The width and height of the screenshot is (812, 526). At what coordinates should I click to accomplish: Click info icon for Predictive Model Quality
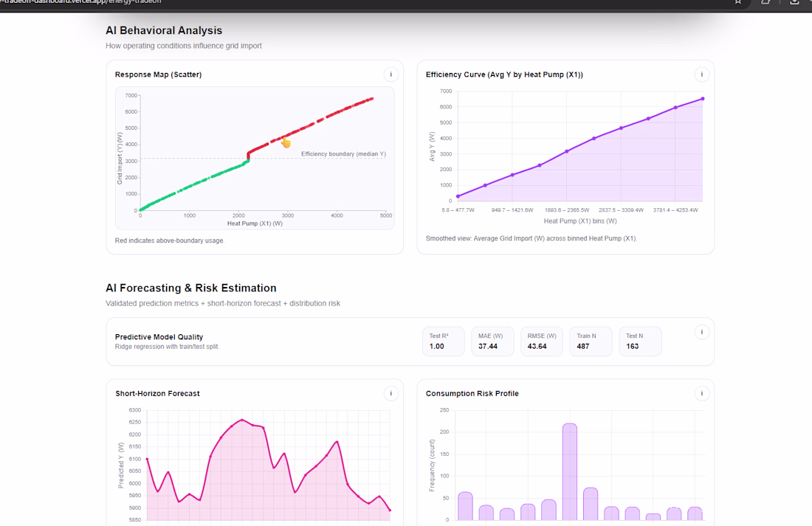point(702,332)
